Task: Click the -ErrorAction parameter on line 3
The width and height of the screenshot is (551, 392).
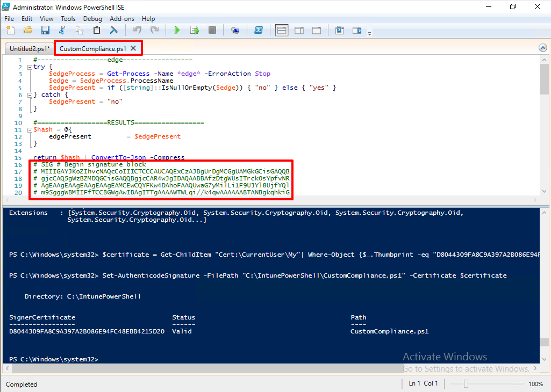Action: [x=227, y=74]
